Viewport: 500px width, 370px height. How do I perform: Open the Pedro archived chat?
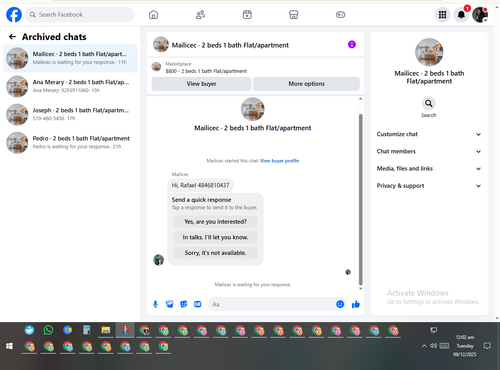click(70, 142)
